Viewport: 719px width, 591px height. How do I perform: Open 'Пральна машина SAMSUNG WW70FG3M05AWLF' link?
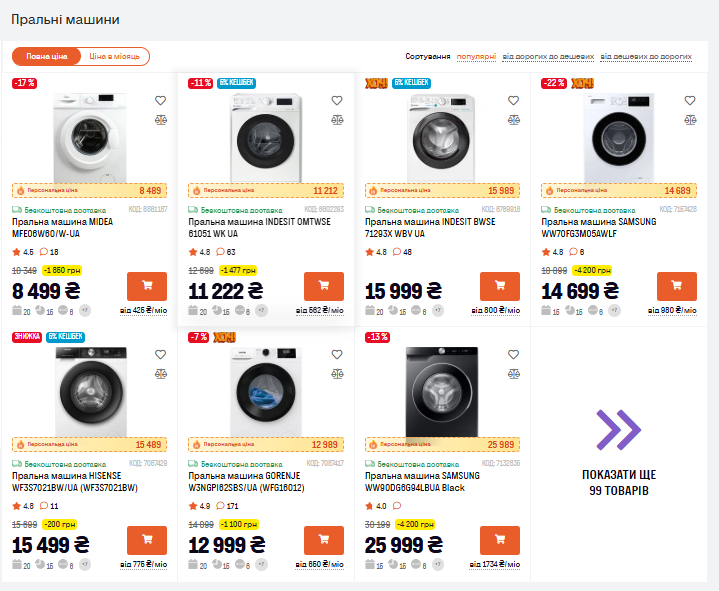click(598, 227)
